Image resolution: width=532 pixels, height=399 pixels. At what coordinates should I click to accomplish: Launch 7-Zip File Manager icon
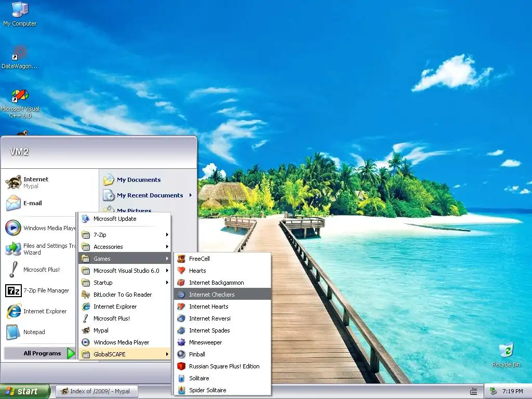pos(13,291)
